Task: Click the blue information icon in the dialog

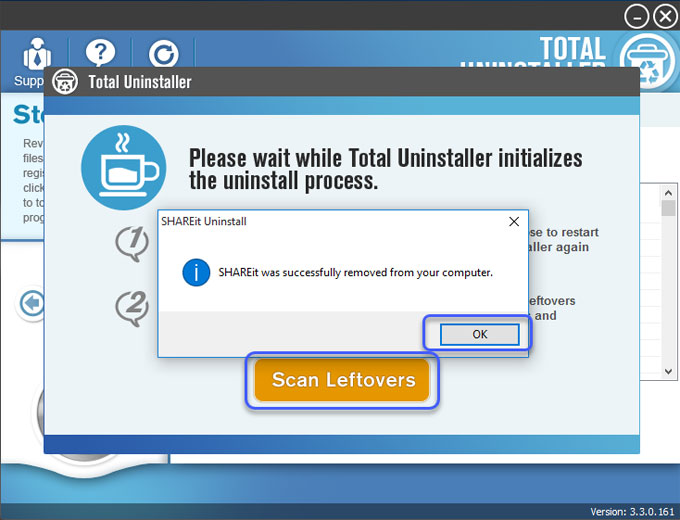Action: [196, 272]
